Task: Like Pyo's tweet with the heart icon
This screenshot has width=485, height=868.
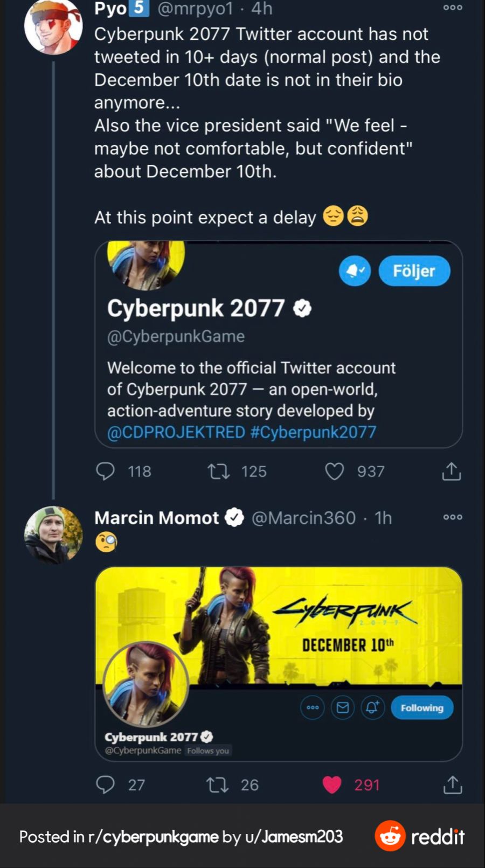Action: coord(334,471)
